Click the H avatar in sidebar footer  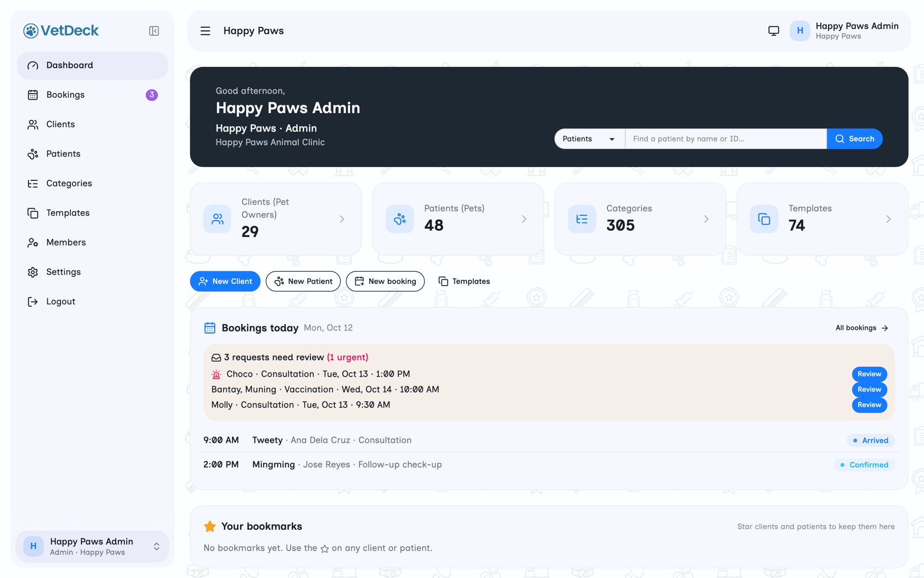tap(33, 546)
